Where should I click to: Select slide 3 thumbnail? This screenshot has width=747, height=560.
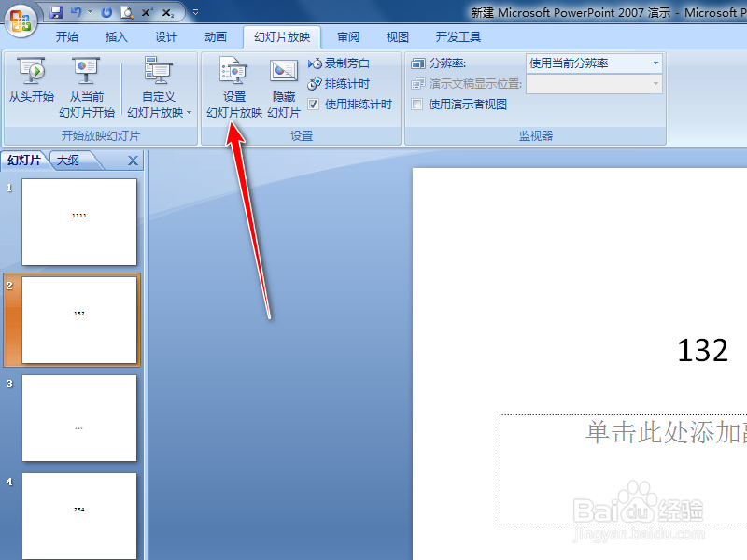point(79,418)
